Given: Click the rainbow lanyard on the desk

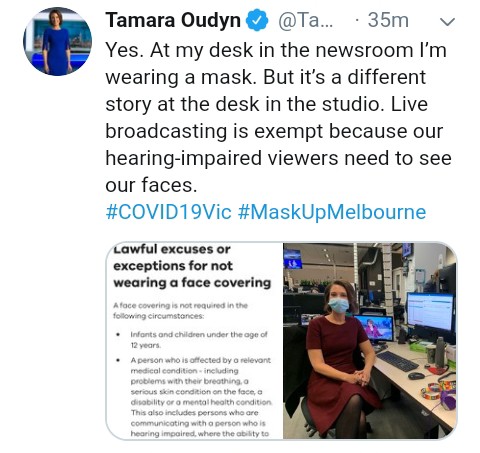Looking at the screenshot, I should pyautogui.click(x=438, y=388).
